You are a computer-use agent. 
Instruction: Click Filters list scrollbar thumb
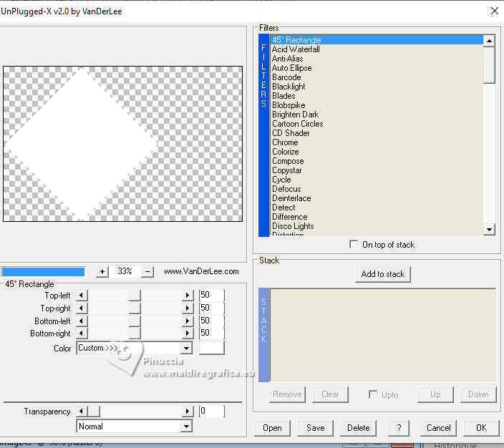click(489, 65)
